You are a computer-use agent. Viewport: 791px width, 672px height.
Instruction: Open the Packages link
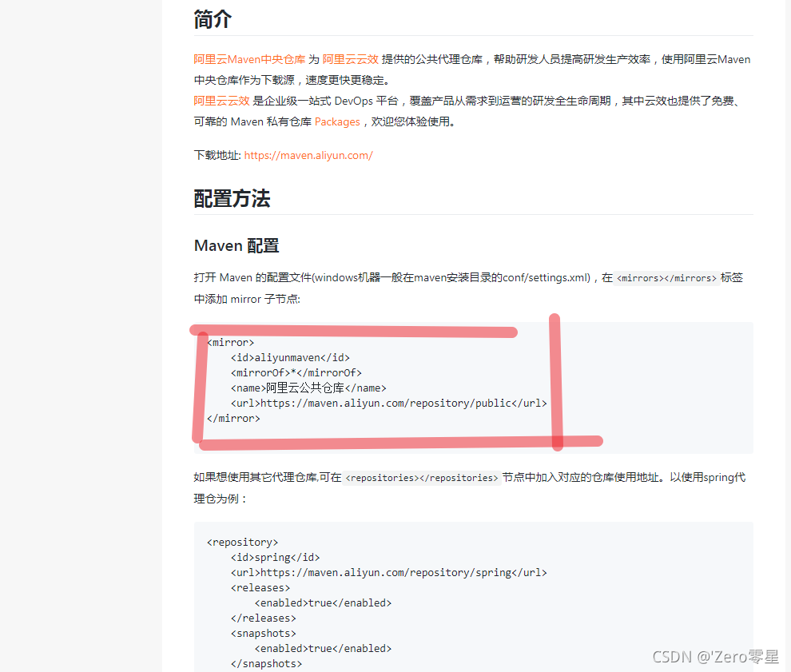pos(337,121)
